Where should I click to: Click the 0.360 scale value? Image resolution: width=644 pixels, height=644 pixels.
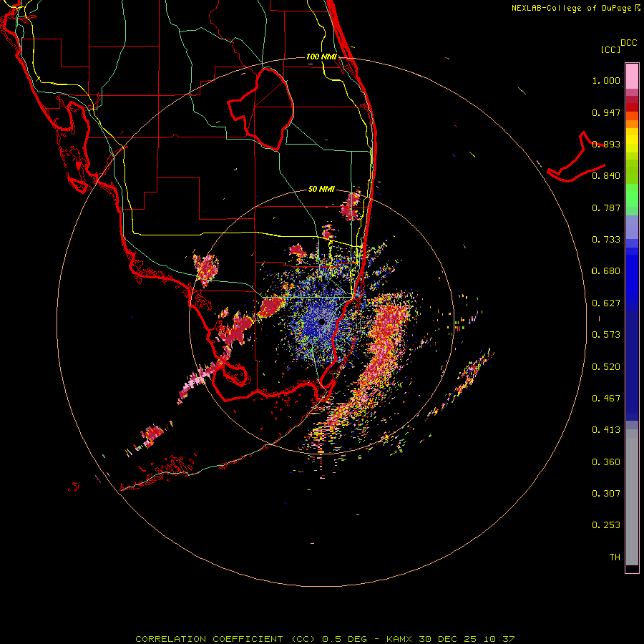(x=606, y=462)
